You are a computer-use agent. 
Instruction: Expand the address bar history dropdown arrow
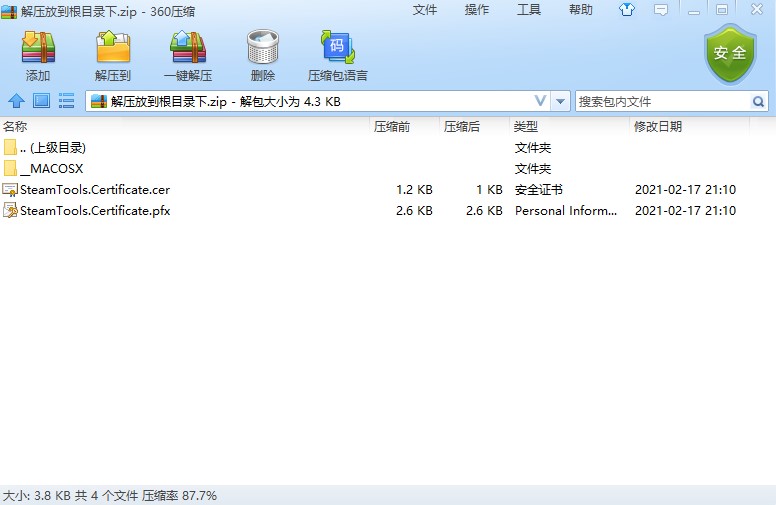pyautogui.click(x=560, y=101)
